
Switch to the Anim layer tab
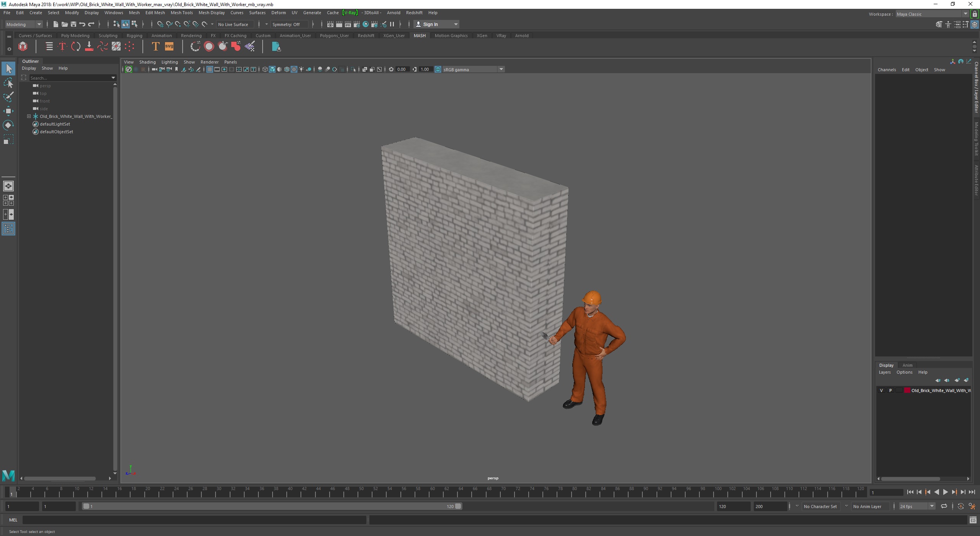coord(907,365)
